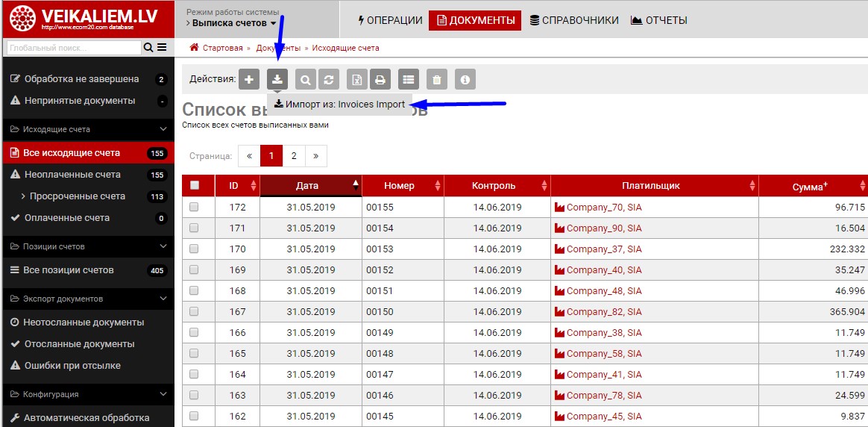Export the list using the Excel file icon
Viewport: 868px width, 427px height.
(358, 80)
